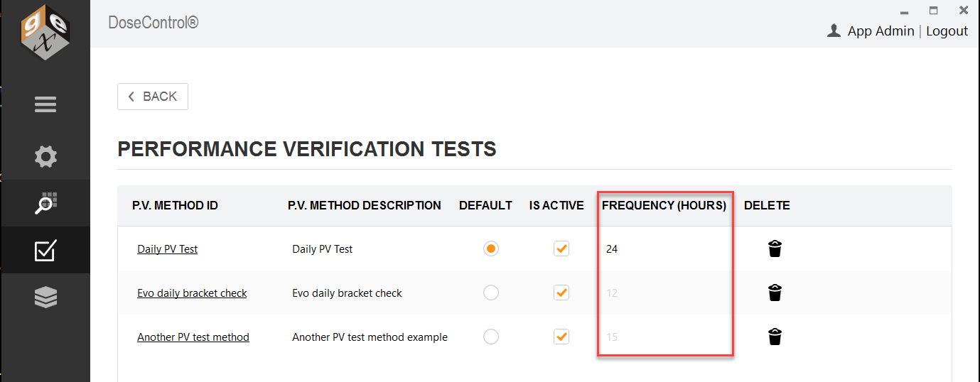Toggle Is Active for Another PV test method

[561, 337]
